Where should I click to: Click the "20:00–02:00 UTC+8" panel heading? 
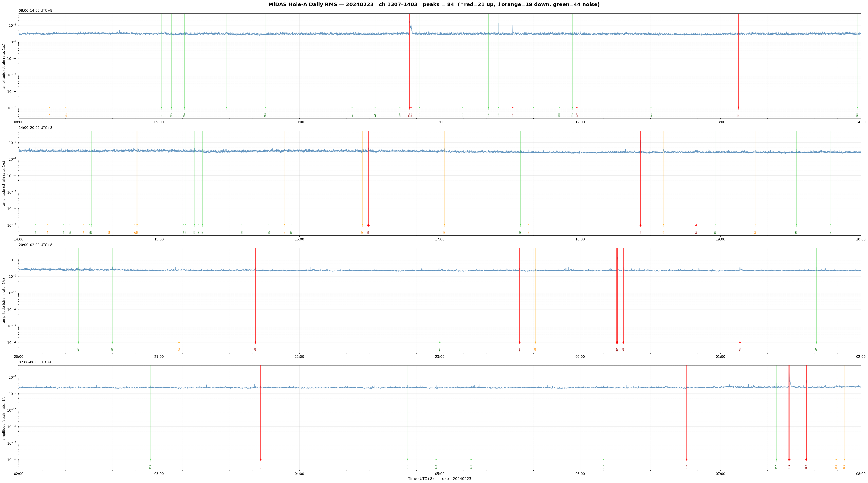(35, 245)
